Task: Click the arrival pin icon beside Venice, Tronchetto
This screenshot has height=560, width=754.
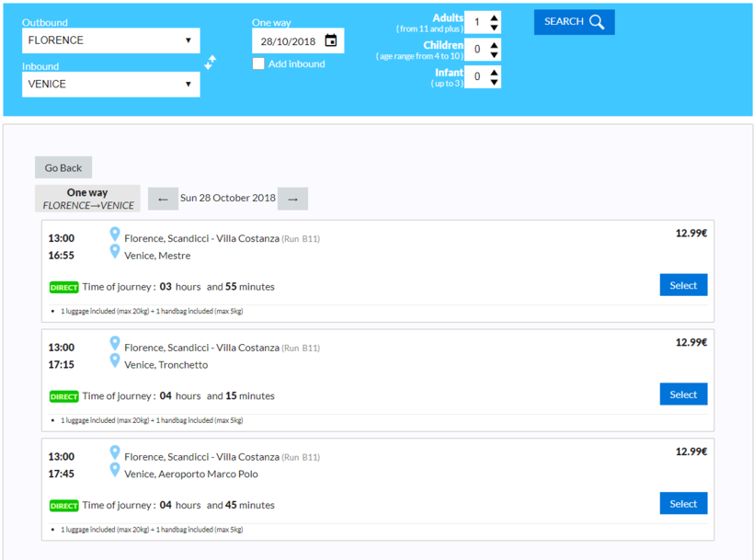Action: [115, 361]
